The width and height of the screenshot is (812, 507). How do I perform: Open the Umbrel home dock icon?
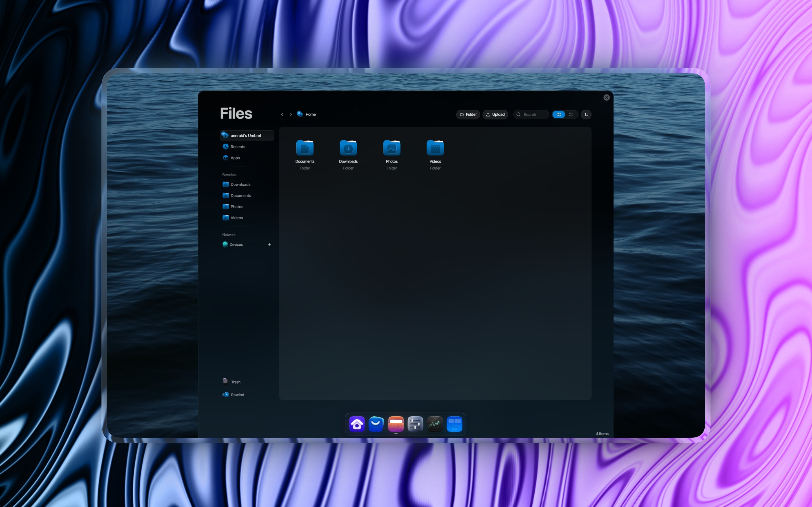pyautogui.click(x=357, y=424)
